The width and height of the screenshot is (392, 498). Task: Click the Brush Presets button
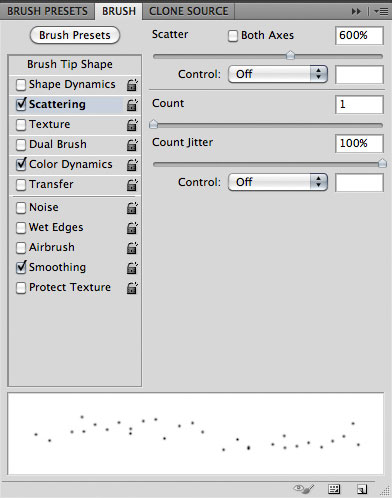point(75,35)
